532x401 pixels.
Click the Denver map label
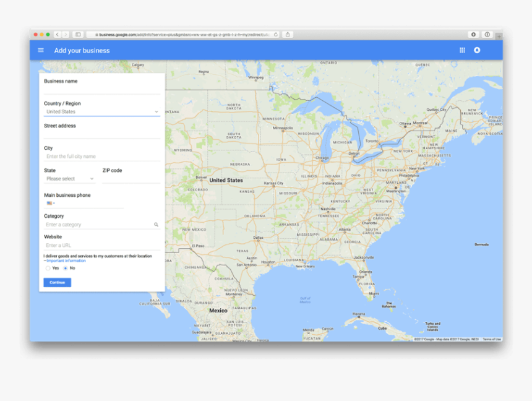201,178
